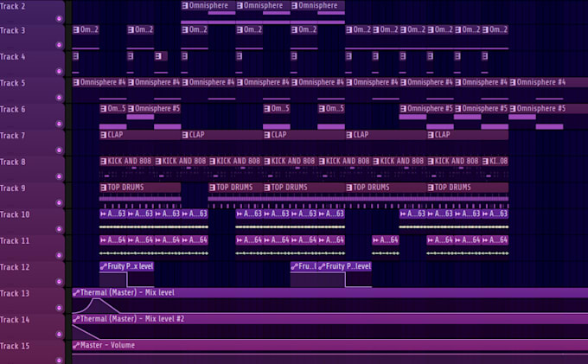Screen dimensions: 588x364
Task: Disable Track 5 with its mute switch
Action: pyautogui.click(x=59, y=98)
